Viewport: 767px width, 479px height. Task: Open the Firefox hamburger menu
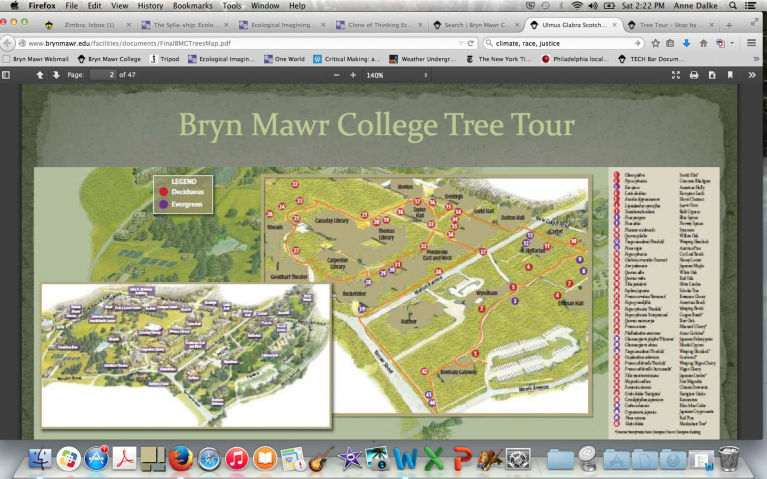point(752,43)
